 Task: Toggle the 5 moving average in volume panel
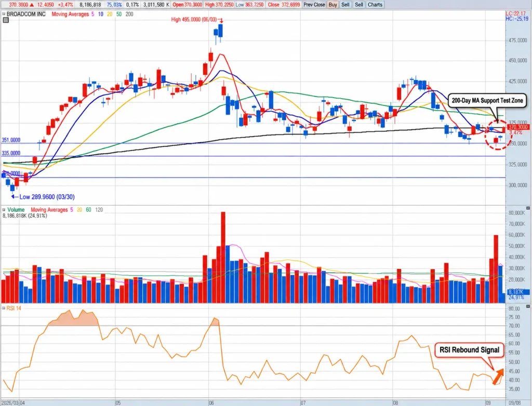tap(72, 210)
